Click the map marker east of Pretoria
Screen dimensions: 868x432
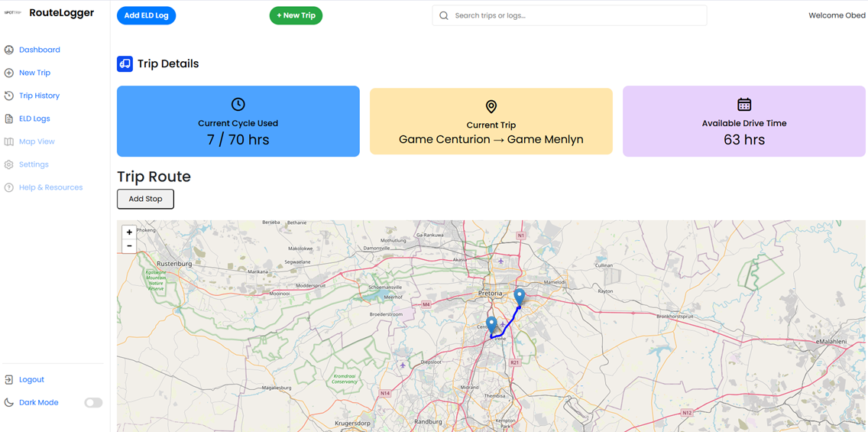(520, 297)
